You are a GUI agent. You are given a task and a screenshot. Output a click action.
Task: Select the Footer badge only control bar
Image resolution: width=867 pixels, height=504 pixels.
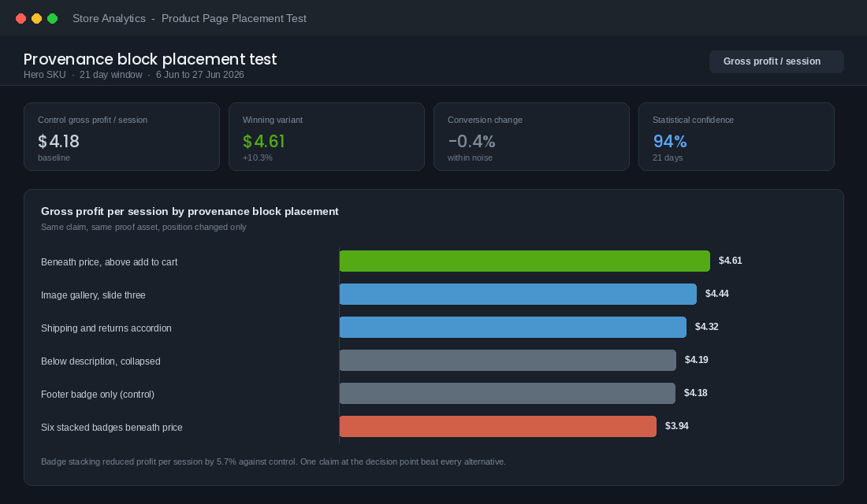[508, 394]
